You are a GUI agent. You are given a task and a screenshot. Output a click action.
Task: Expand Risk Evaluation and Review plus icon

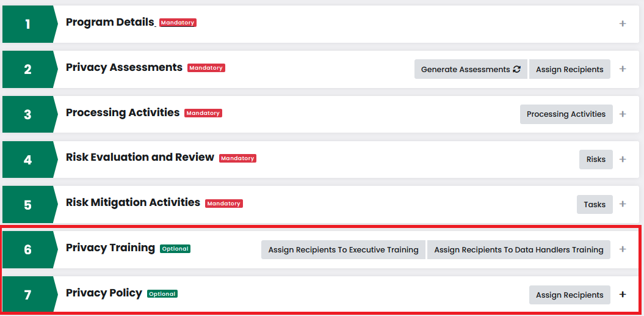623,160
